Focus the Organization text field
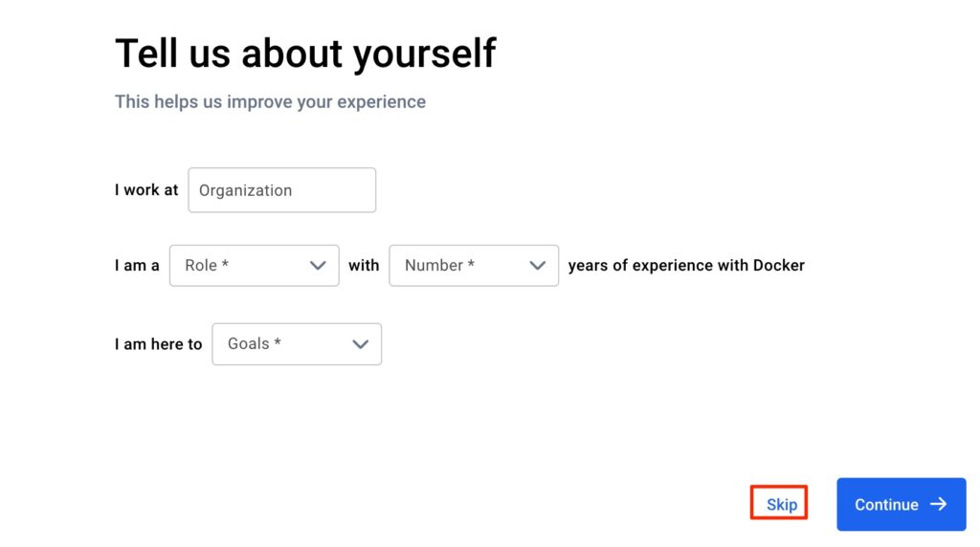The height and width of the screenshot is (547, 980). point(281,190)
